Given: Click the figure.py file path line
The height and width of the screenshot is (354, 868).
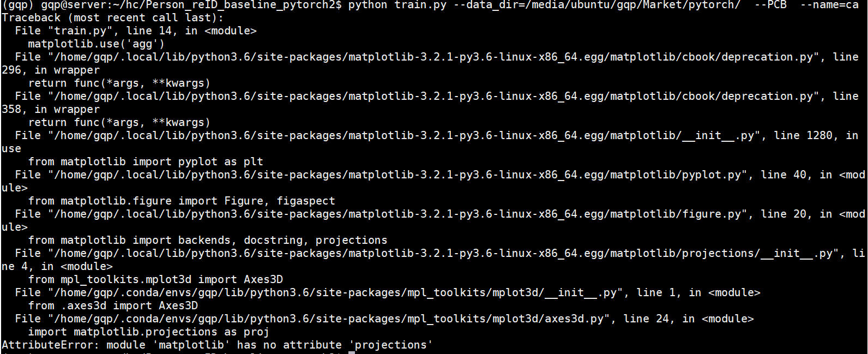Looking at the screenshot, I should [x=397, y=214].
